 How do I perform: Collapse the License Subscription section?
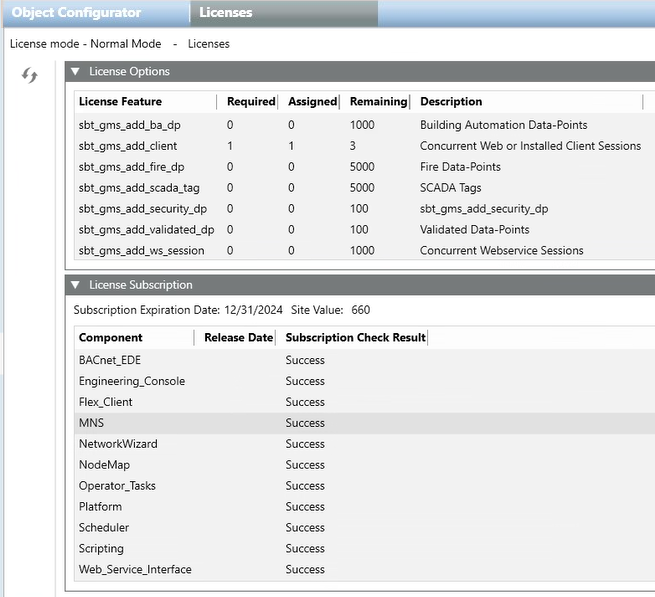(75, 285)
